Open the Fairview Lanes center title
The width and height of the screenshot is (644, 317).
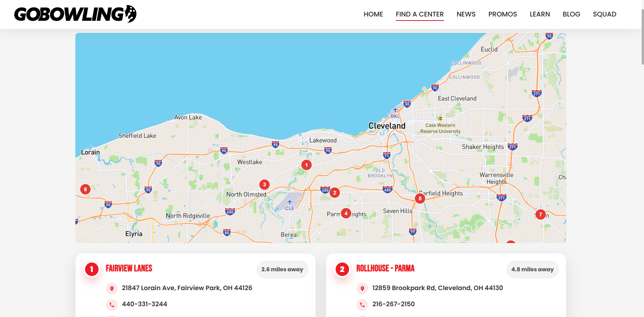129,268
